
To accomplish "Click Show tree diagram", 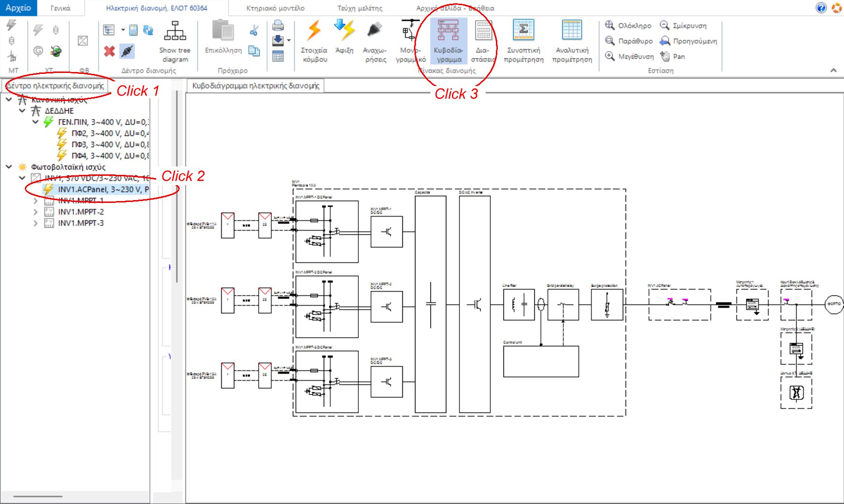I will [175, 40].
